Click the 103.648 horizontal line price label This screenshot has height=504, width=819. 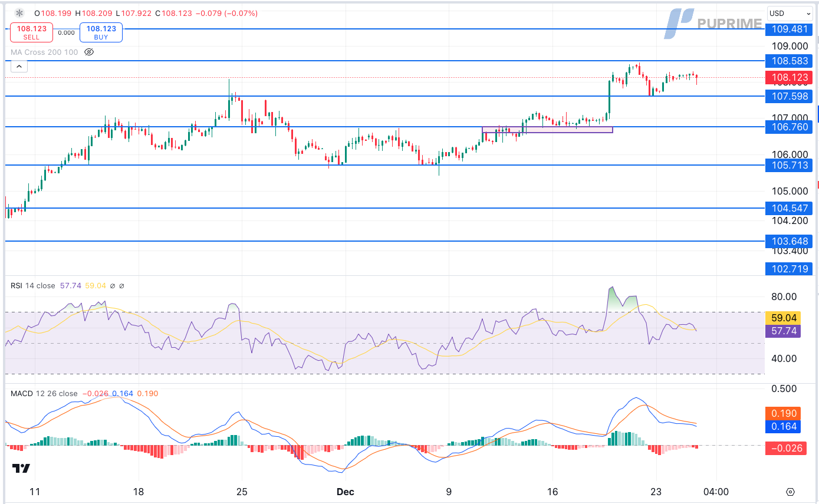pyautogui.click(x=788, y=241)
